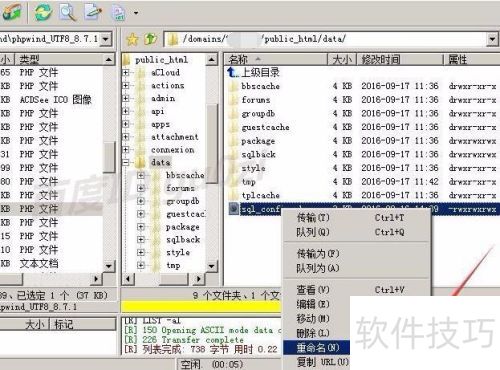Click the 大小 column header in remote list
Viewport: 500px width, 370px height.
click(342, 60)
